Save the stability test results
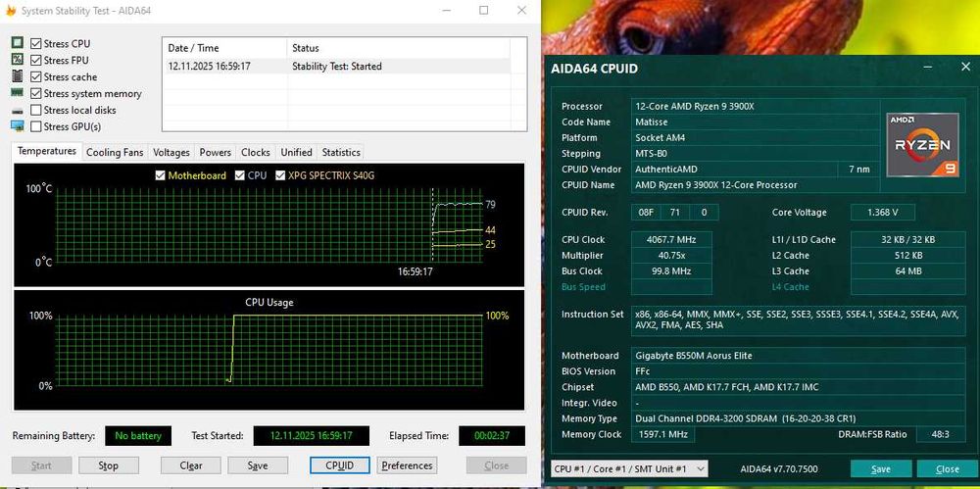The height and width of the screenshot is (489, 980). (258, 465)
